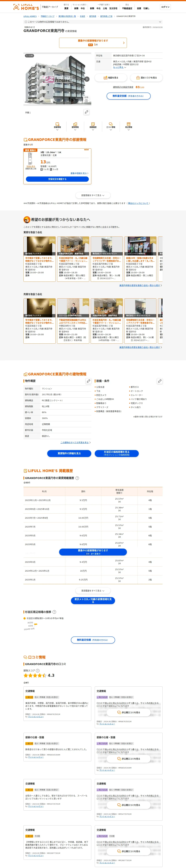Open 募集中情報を見る link
The image size is (186, 868).
79,173
